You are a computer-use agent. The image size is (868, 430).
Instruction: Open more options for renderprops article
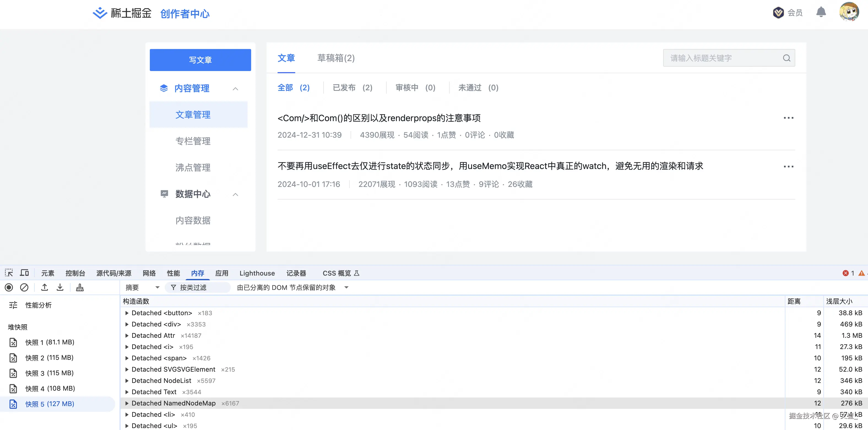point(788,118)
